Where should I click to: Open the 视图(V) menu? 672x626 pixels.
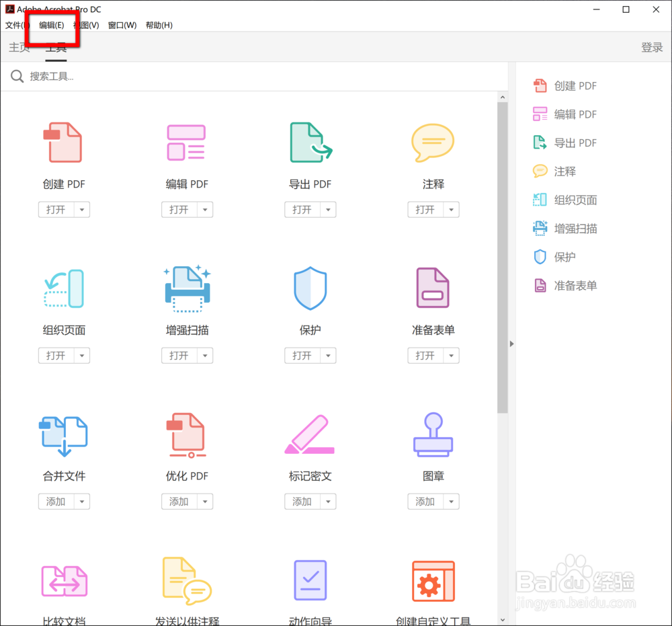pyautogui.click(x=86, y=26)
